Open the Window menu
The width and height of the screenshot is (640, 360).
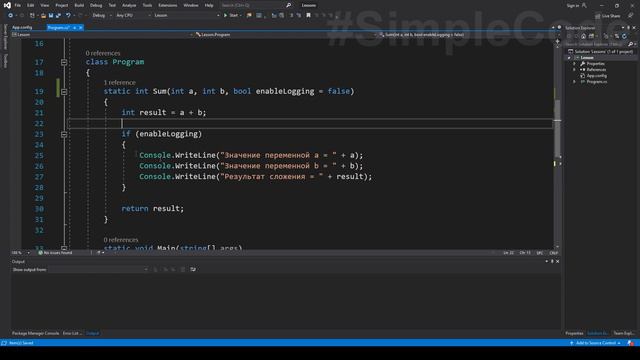click(191, 5)
